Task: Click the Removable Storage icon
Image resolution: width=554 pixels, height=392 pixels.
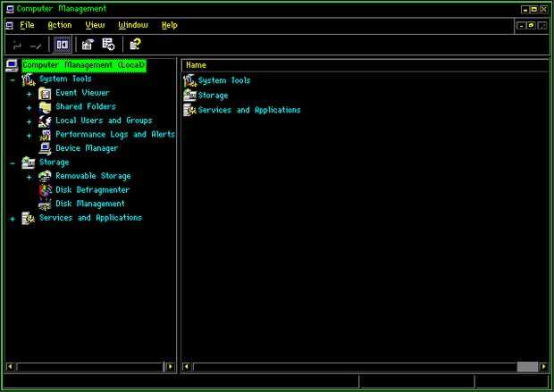Action: (x=45, y=176)
